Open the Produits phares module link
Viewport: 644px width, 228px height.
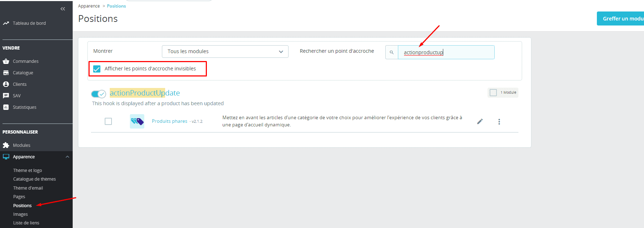(x=169, y=121)
